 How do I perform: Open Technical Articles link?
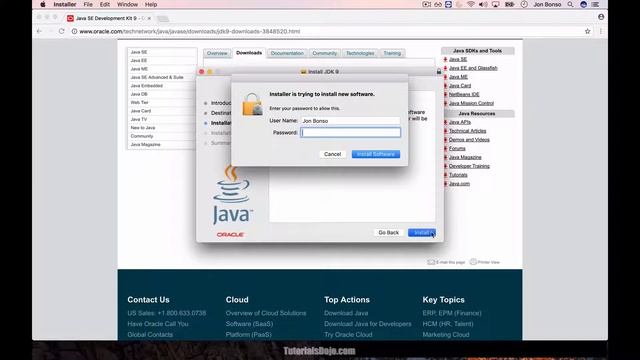click(467, 131)
